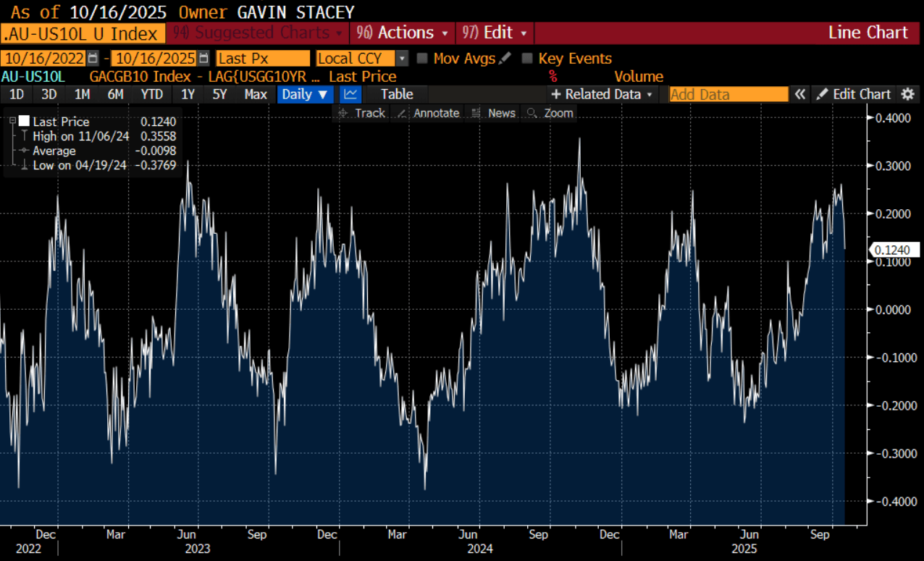Enable the Key Events checkbox
Screen dimensions: 924x561
[x=527, y=59]
